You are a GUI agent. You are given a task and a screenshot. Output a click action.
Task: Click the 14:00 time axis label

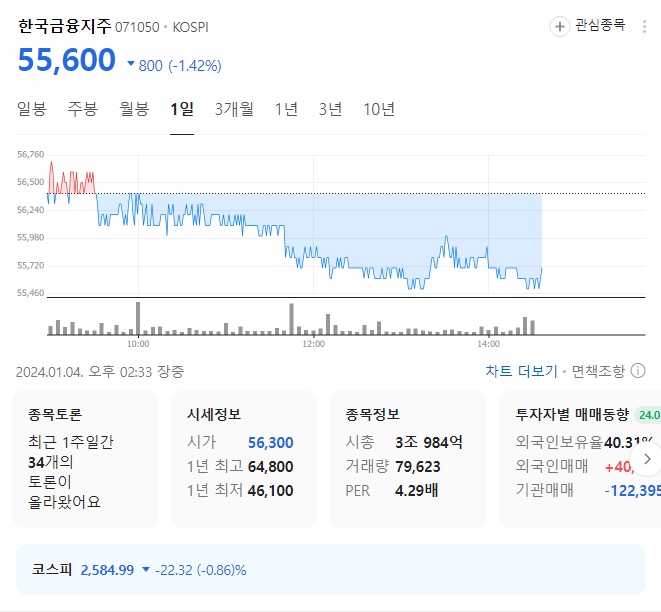[x=488, y=344]
